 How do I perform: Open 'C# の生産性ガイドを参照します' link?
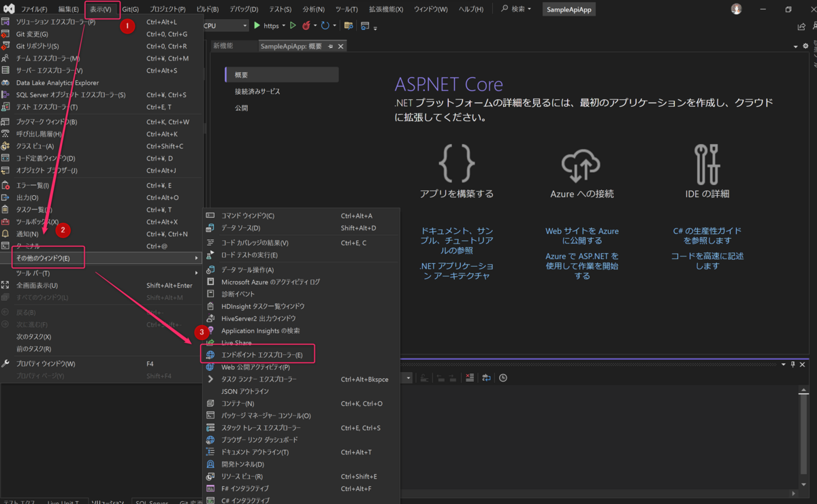[707, 235]
